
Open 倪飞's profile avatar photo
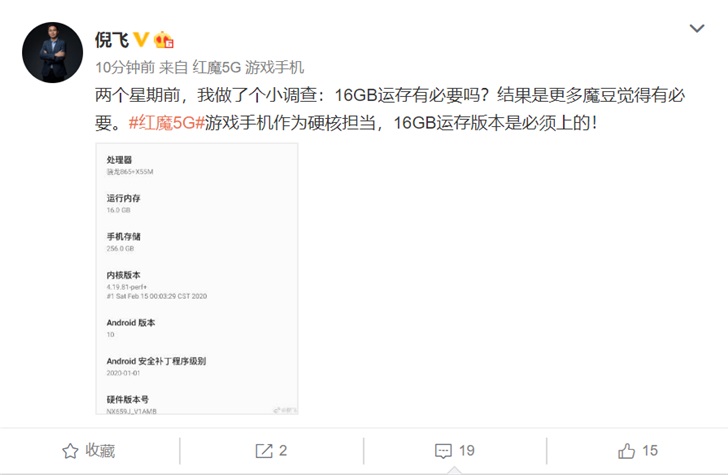pyautogui.click(x=52, y=52)
